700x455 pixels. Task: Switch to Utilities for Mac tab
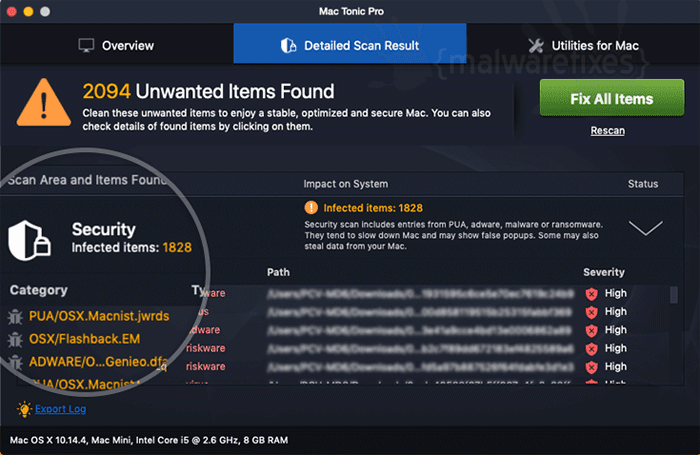[x=583, y=45]
